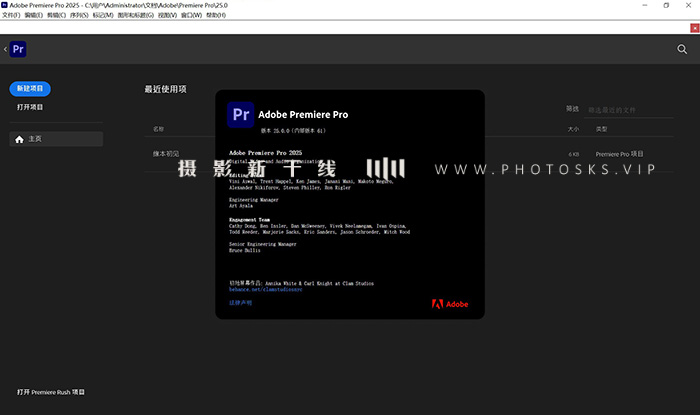700x415 pixels.
Task: Click the 打开项目 button
Action: pos(30,107)
